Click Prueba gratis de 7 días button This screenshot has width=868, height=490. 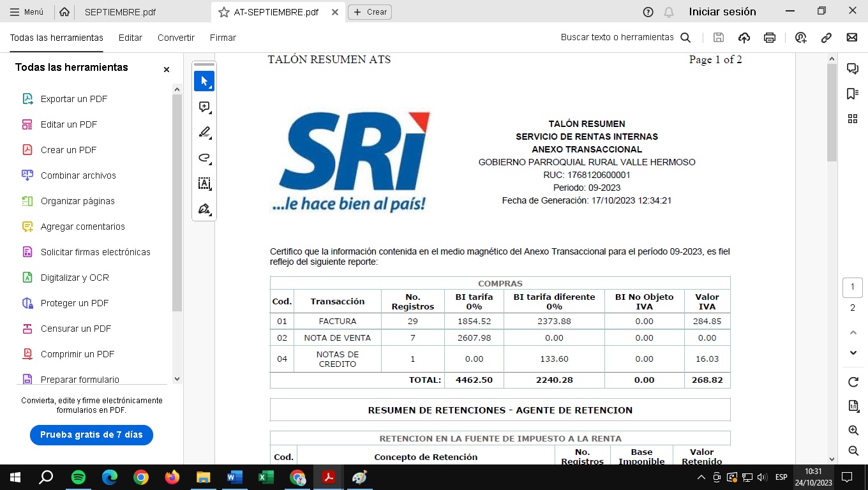(x=91, y=434)
